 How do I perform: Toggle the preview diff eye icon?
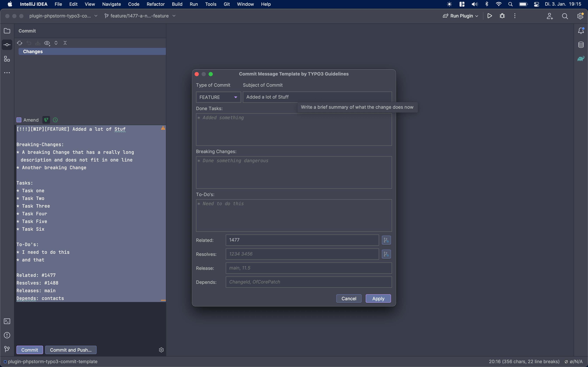click(x=47, y=43)
